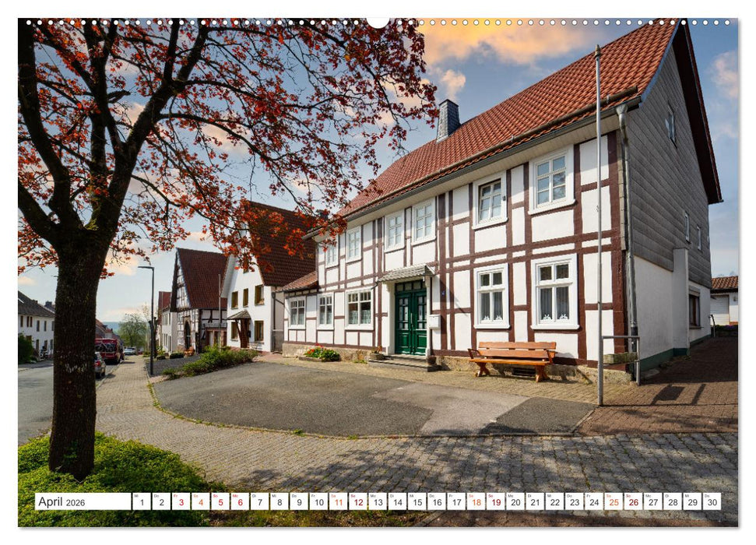Image resolution: width=756 pixels, height=545 pixels.
Task: Select day 30 at the calendar's end
Action: [x=712, y=501]
